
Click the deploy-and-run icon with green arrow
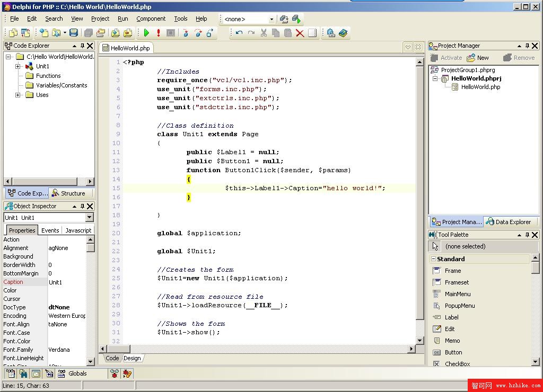(x=296, y=19)
